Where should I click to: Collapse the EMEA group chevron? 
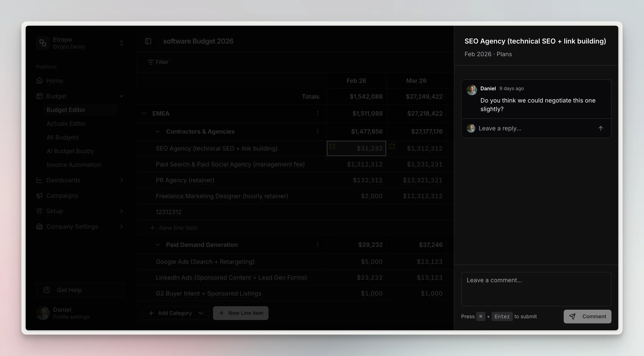coord(144,113)
